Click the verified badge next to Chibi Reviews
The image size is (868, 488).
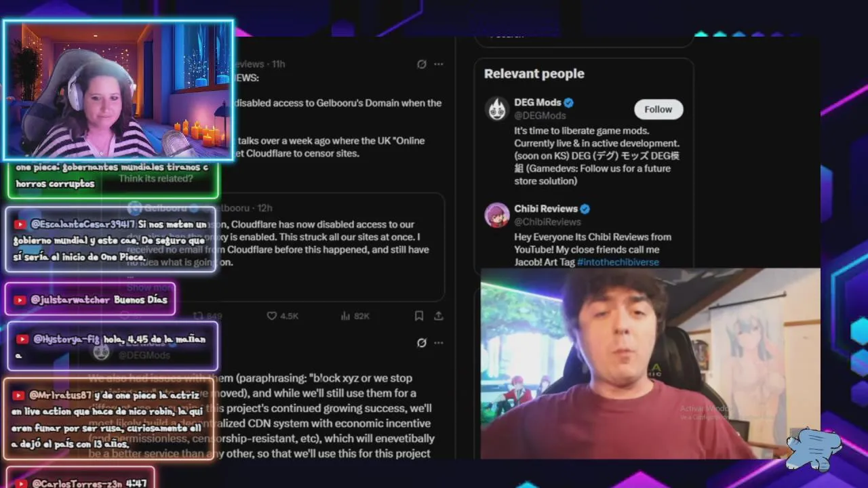585,209
